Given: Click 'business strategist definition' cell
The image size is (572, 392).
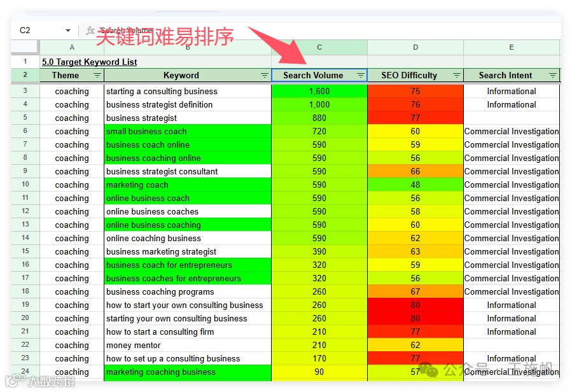Looking at the screenshot, I should (188, 105).
